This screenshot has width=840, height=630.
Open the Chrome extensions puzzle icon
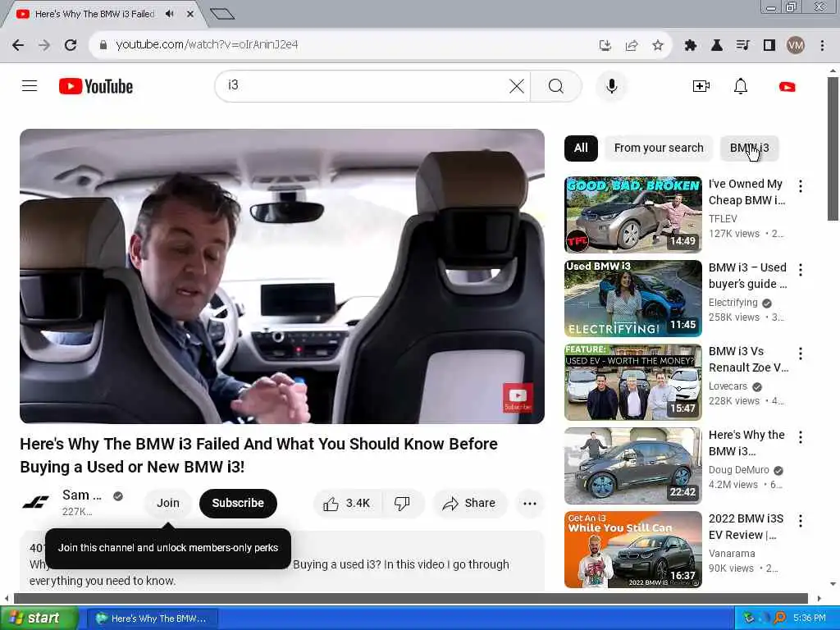[690, 45]
